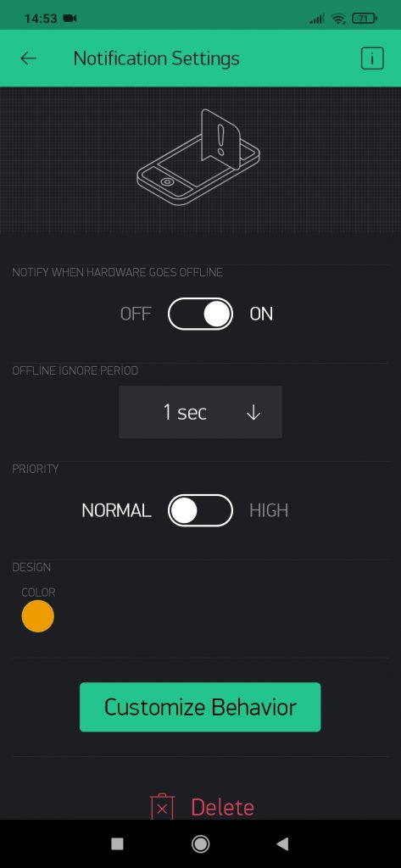Tap the battery indicator in status bar
This screenshot has width=401, height=868.
[365, 19]
